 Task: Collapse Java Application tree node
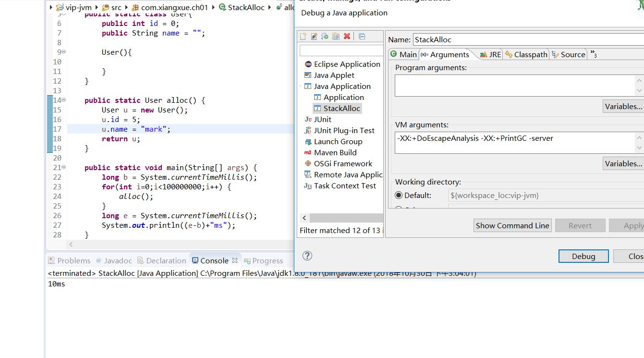(x=301, y=86)
